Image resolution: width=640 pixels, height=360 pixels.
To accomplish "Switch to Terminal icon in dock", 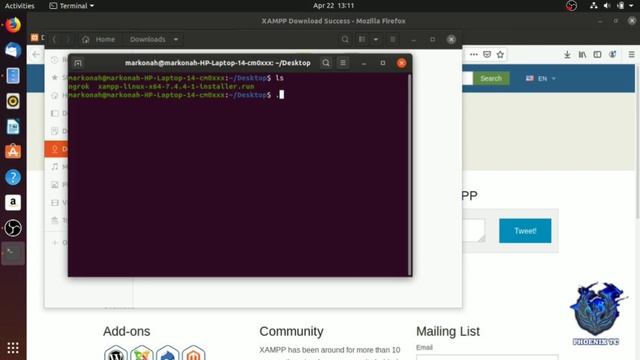I will (13, 253).
